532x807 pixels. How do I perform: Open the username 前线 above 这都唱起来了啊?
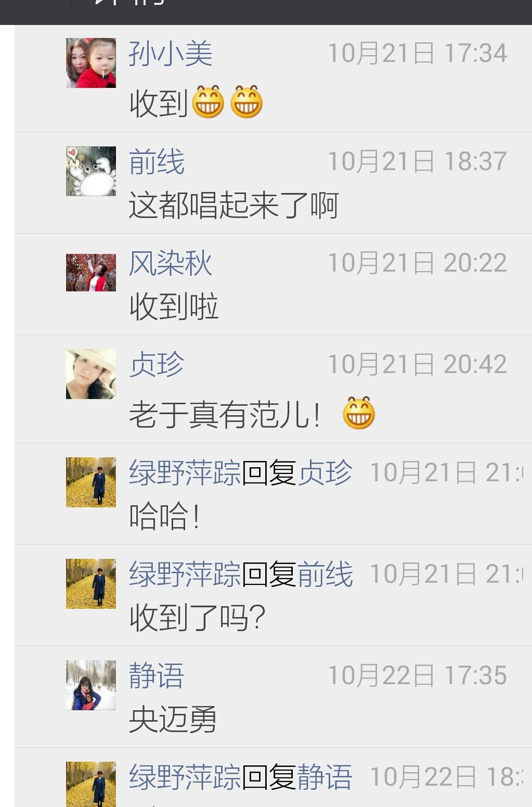(157, 162)
